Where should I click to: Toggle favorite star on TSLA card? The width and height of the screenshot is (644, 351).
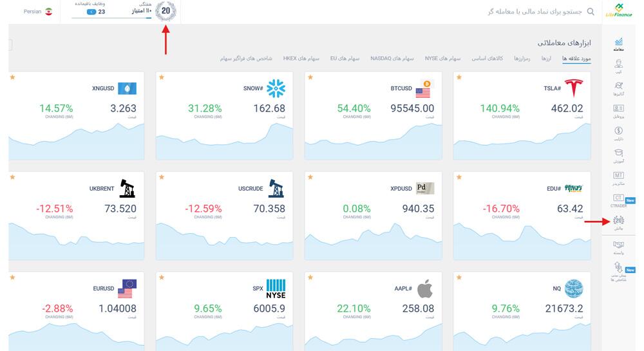pos(459,77)
